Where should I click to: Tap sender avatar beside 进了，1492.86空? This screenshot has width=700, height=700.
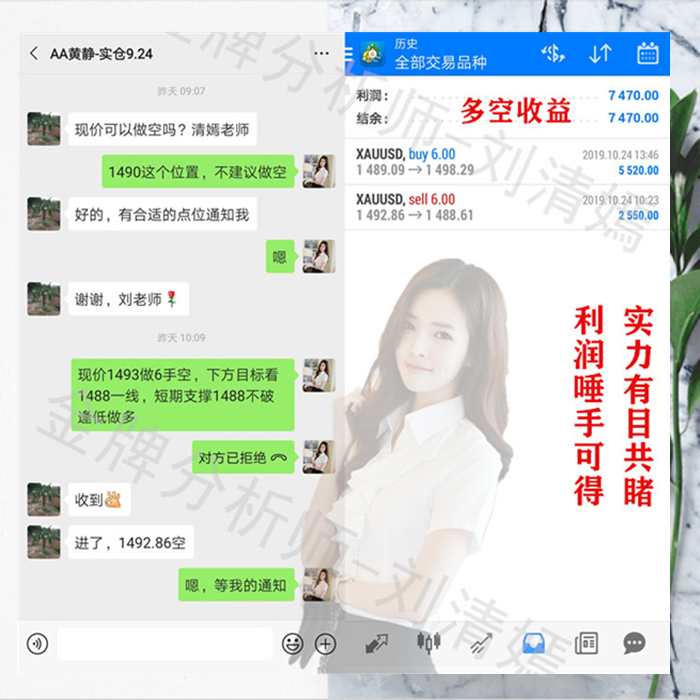[x=44, y=542]
